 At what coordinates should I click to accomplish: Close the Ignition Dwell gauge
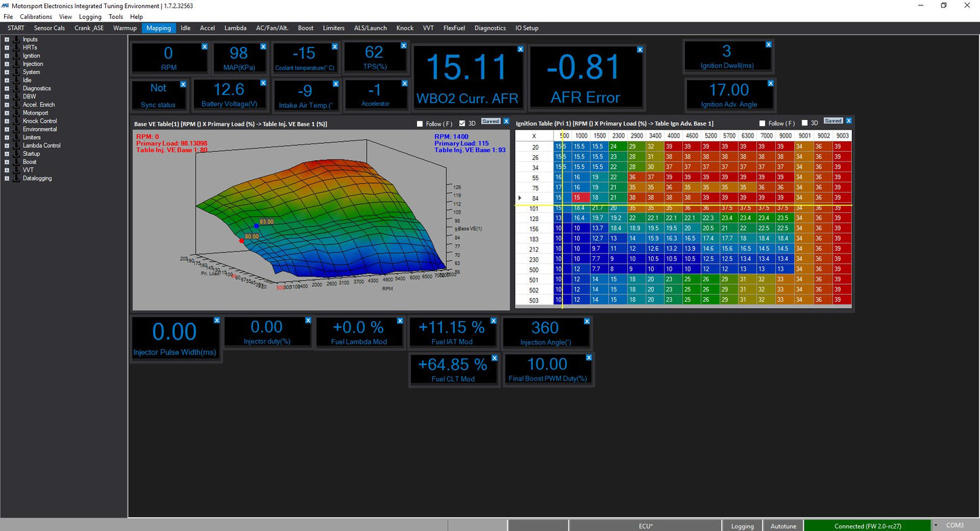[768, 44]
